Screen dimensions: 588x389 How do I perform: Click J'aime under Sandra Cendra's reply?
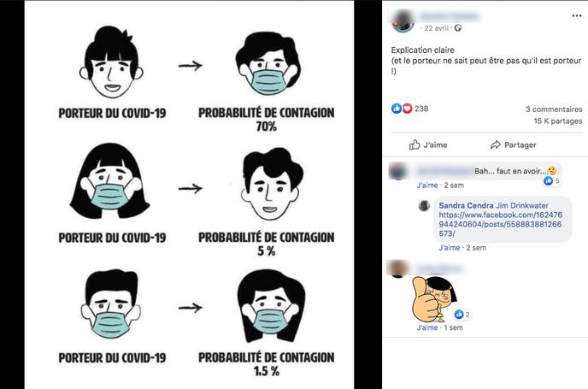(x=450, y=248)
